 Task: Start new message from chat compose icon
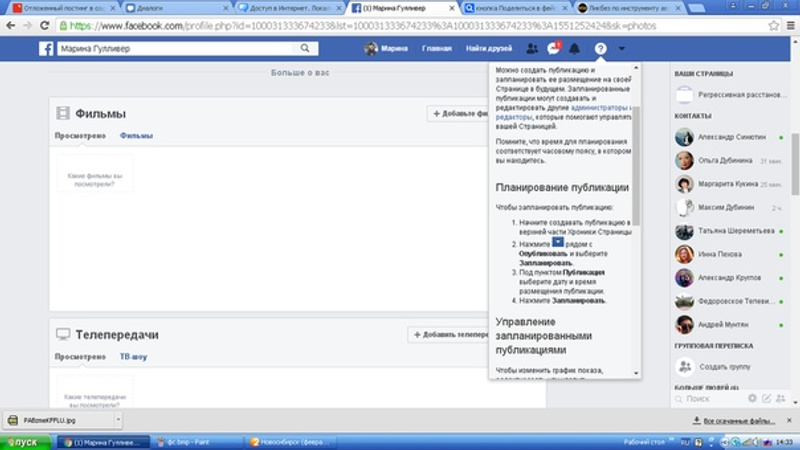point(766,398)
